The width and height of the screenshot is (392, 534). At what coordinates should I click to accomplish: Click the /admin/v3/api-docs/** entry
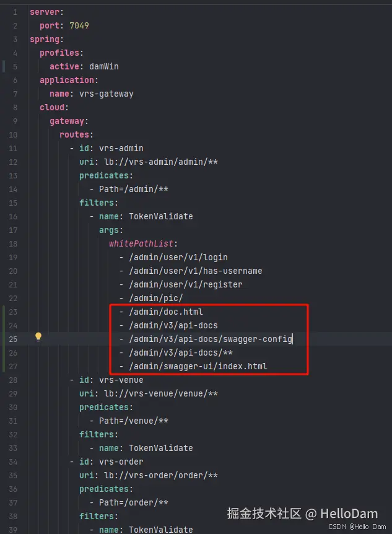pyautogui.click(x=180, y=352)
